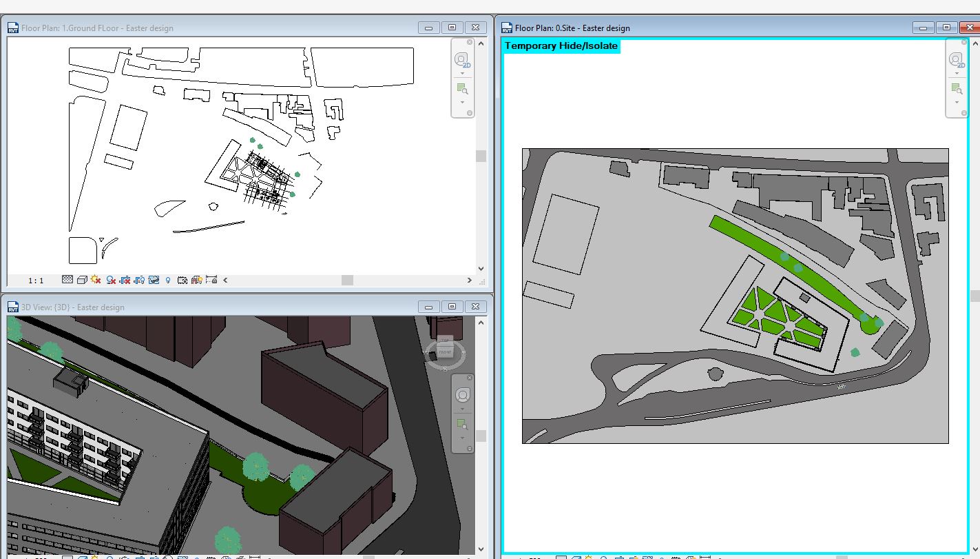Image resolution: width=980 pixels, height=559 pixels.
Task: Activate Zoom Region tool in 3D view
Action: coord(463,425)
